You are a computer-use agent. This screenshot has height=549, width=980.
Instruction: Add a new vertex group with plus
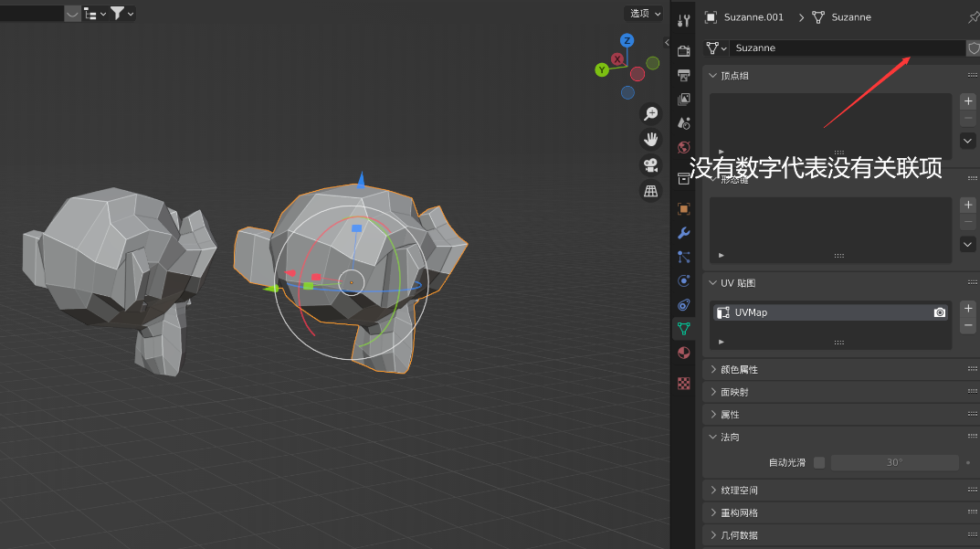point(968,101)
